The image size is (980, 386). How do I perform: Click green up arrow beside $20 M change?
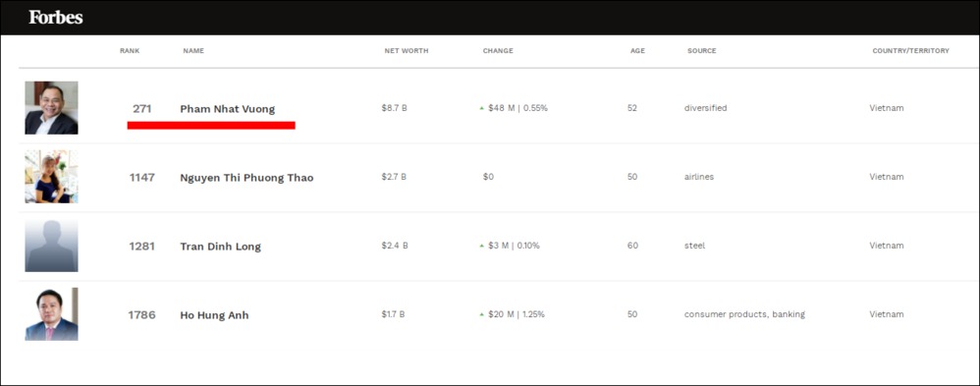[482, 314]
